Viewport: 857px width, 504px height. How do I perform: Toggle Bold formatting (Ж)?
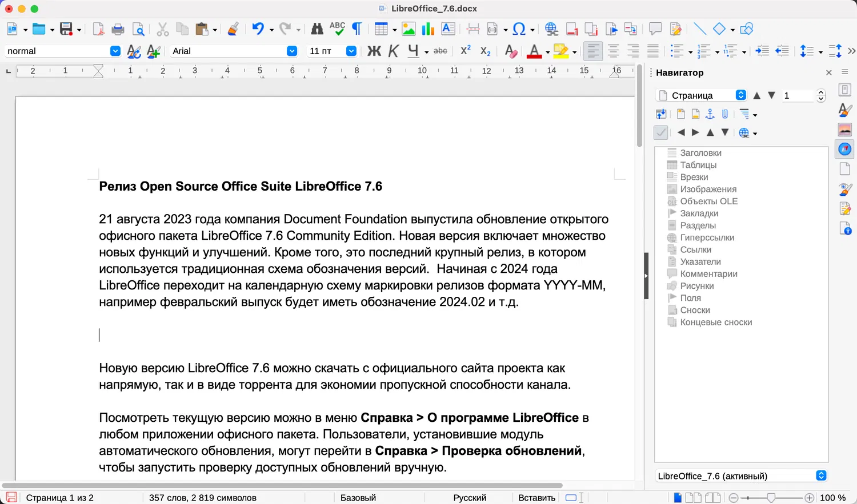click(x=374, y=51)
